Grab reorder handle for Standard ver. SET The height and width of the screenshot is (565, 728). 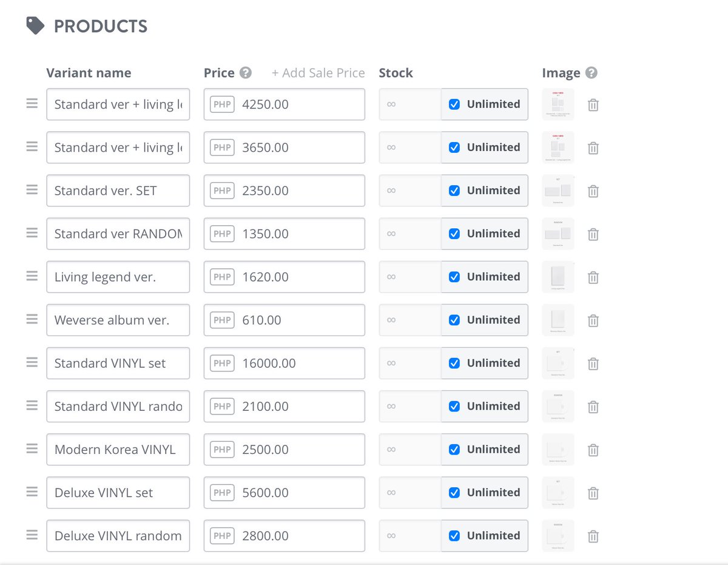pos(32,190)
